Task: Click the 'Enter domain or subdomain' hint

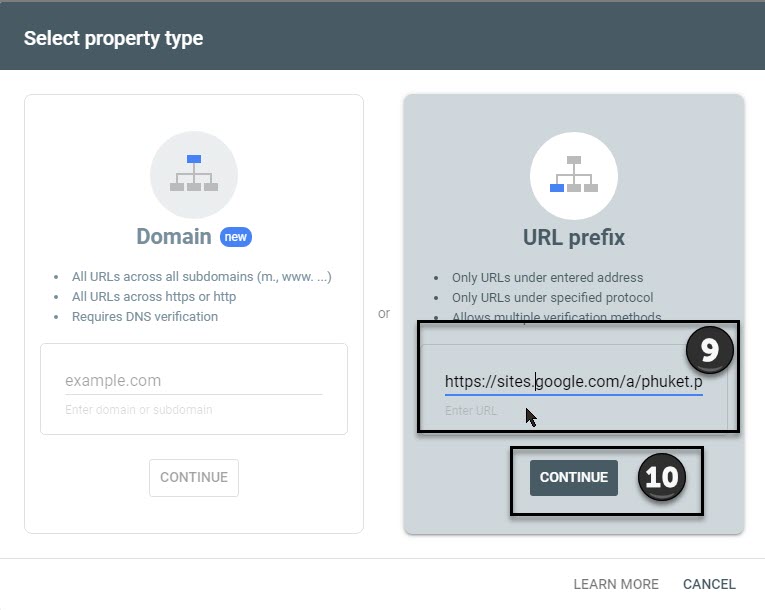Action: 139,410
